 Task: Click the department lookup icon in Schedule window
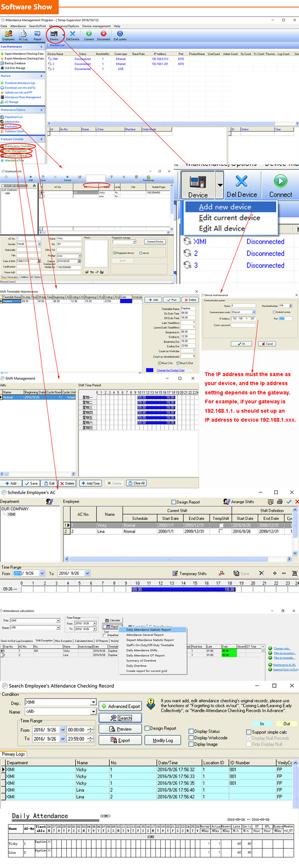tap(50, 501)
